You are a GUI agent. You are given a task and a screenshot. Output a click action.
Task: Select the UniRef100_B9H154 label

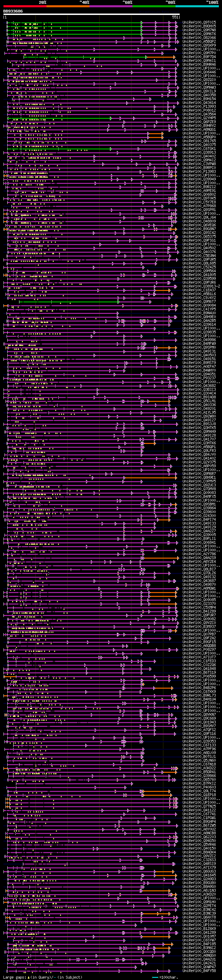pos(199,99)
